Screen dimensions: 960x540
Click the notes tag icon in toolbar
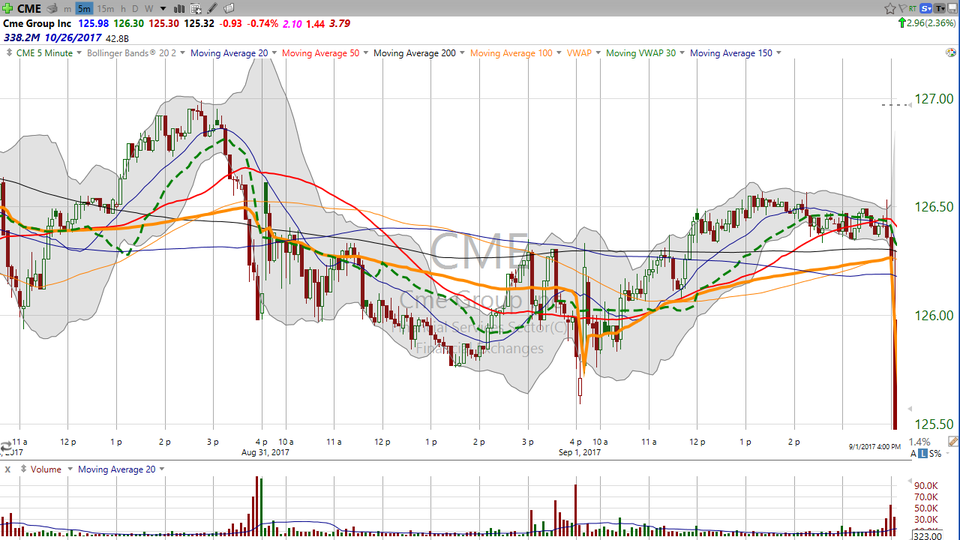coord(228,9)
